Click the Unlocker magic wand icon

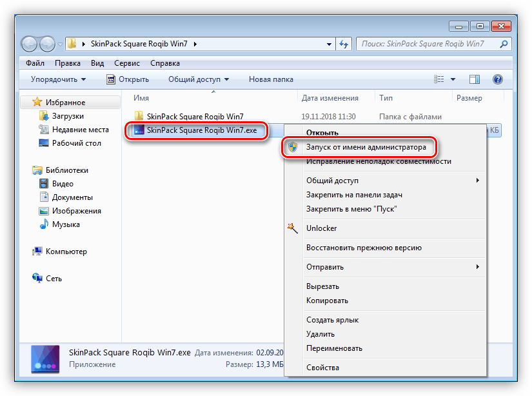[293, 228]
